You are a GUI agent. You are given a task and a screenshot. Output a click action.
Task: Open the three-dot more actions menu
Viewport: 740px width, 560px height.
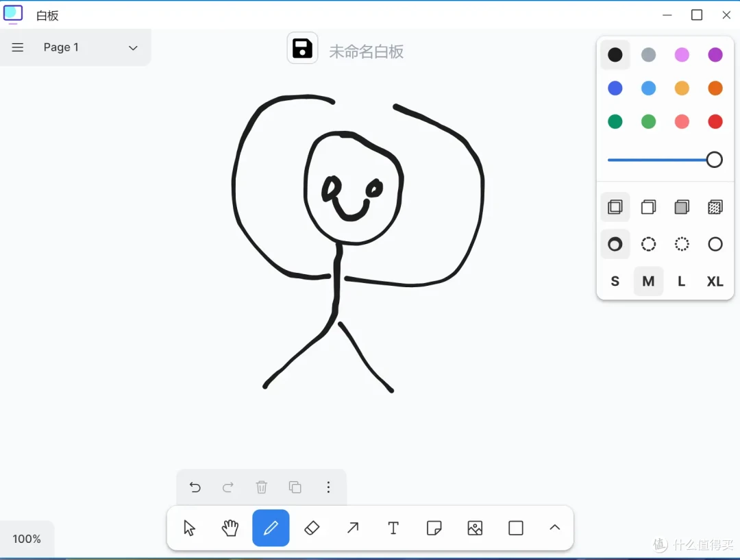coord(328,487)
